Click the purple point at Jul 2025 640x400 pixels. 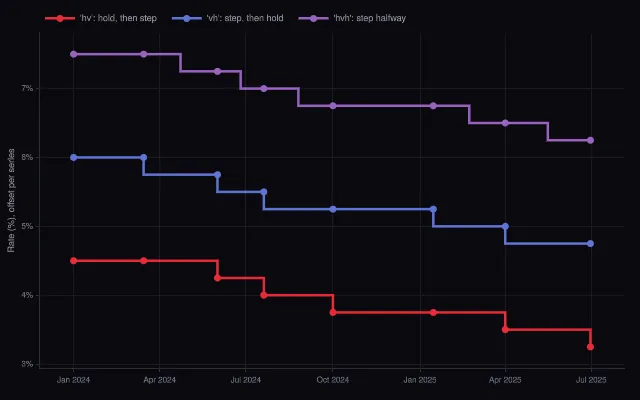[590, 140]
